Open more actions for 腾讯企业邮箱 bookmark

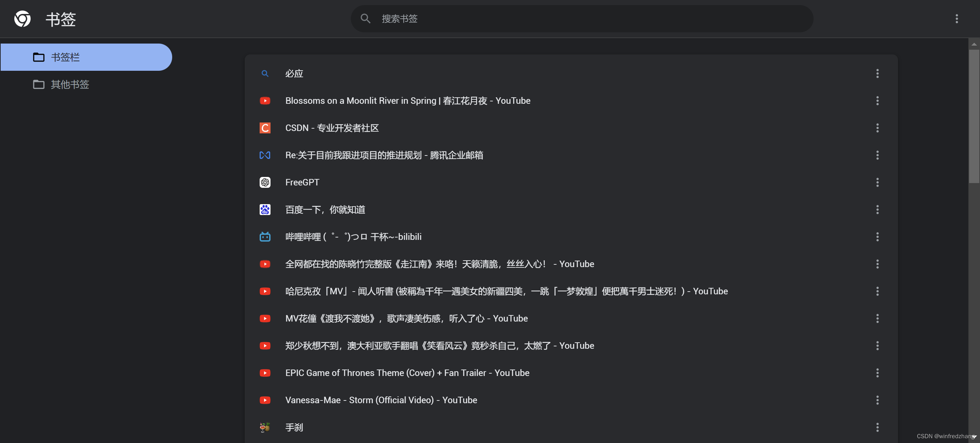[x=877, y=155]
